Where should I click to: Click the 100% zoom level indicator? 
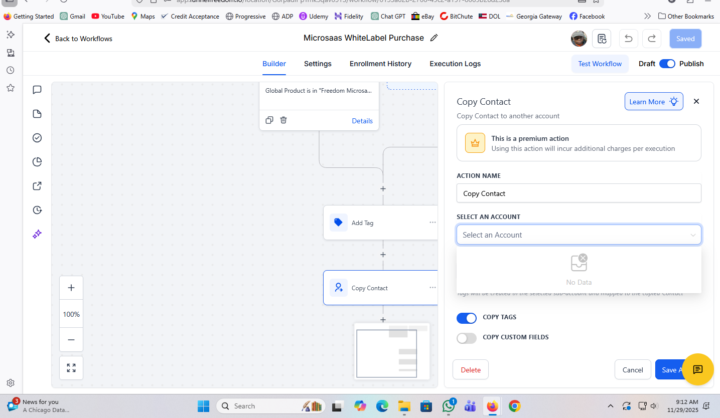pos(71,314)
